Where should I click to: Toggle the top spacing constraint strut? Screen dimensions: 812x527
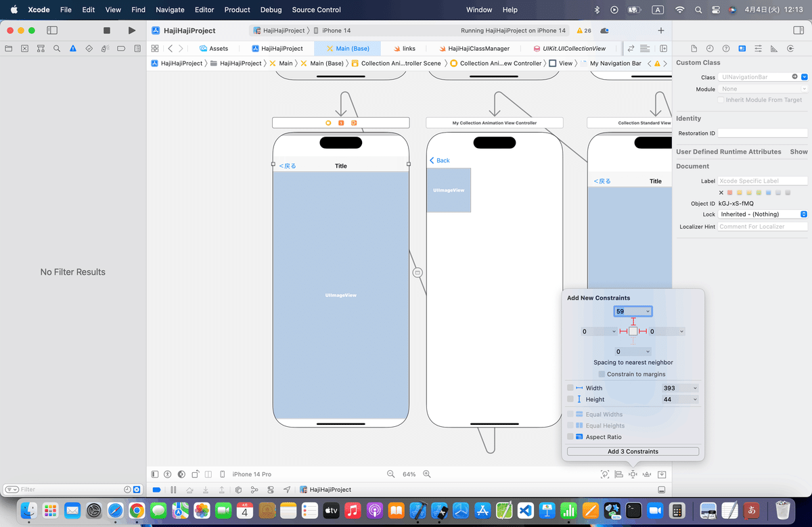tap(633, 321)
